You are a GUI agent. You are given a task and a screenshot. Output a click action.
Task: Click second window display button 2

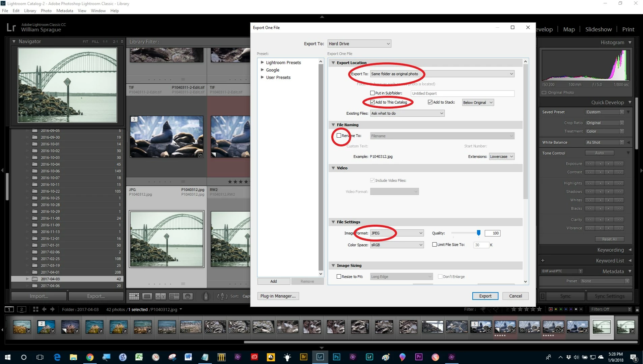22,309
